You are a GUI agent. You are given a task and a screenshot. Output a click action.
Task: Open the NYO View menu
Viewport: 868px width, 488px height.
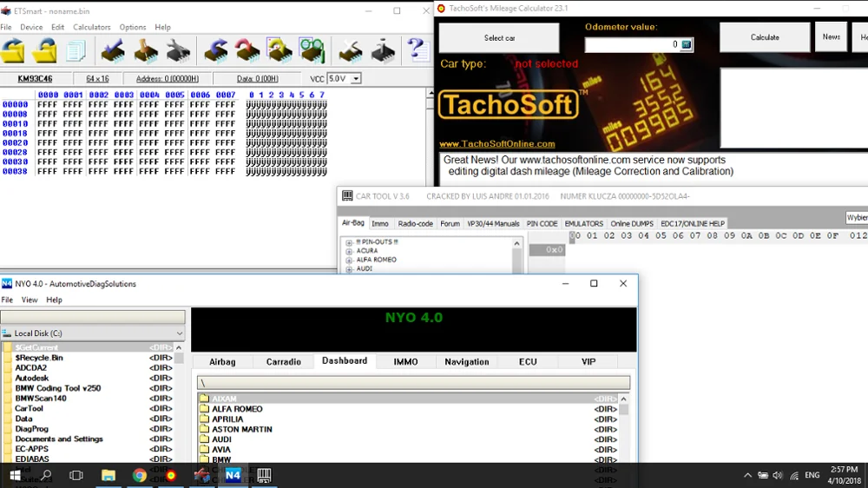click(30, 300)
